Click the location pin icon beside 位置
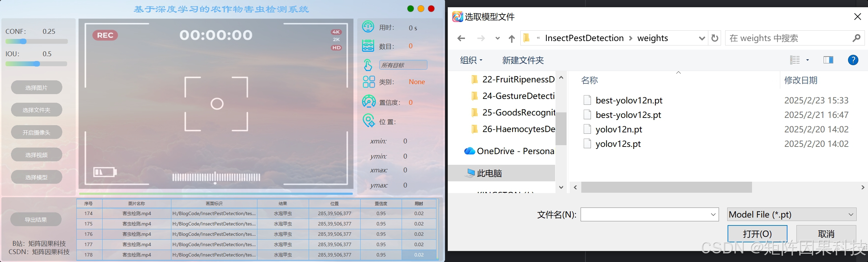Image resolution: width=868 pixels, height=262 pixels. 369,121
